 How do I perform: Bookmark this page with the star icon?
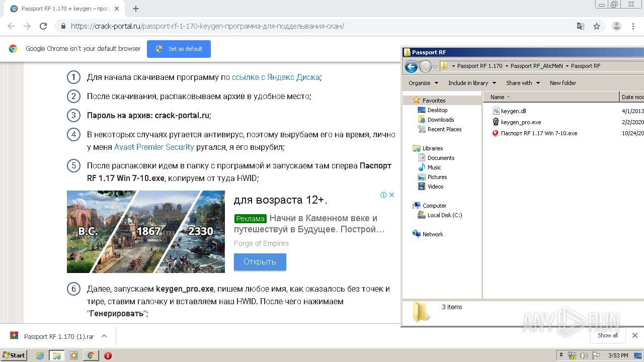coord(597,26)
